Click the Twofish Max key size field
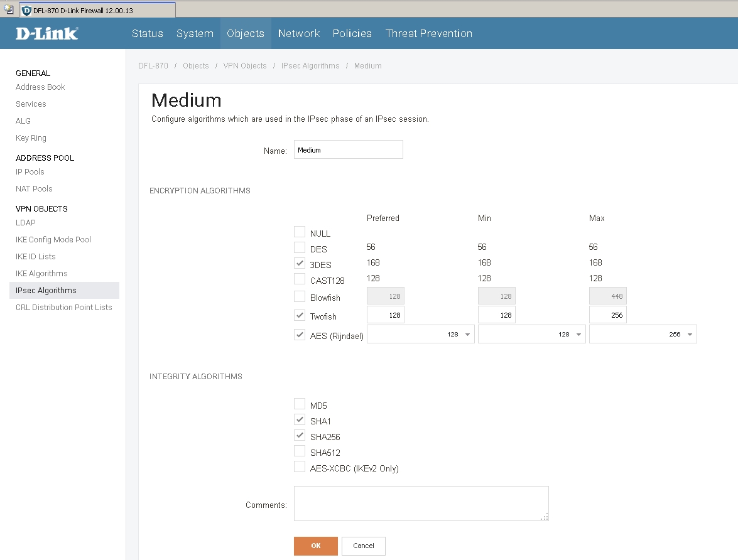 (607, 315)
